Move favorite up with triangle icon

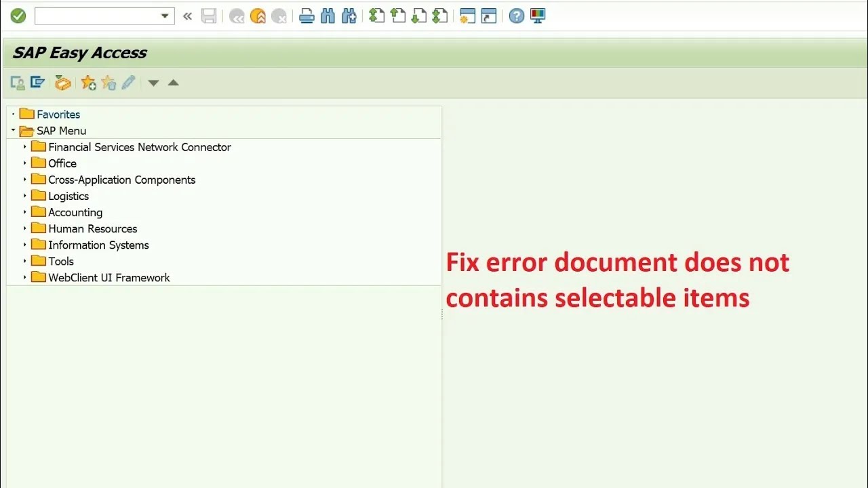(174, 83)
